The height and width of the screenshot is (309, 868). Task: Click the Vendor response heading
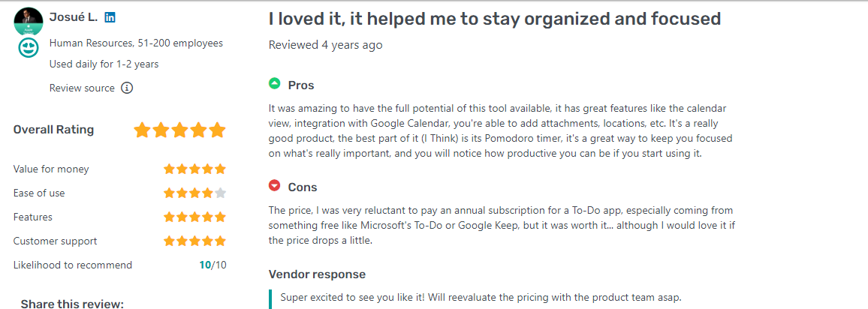[317, 274]
